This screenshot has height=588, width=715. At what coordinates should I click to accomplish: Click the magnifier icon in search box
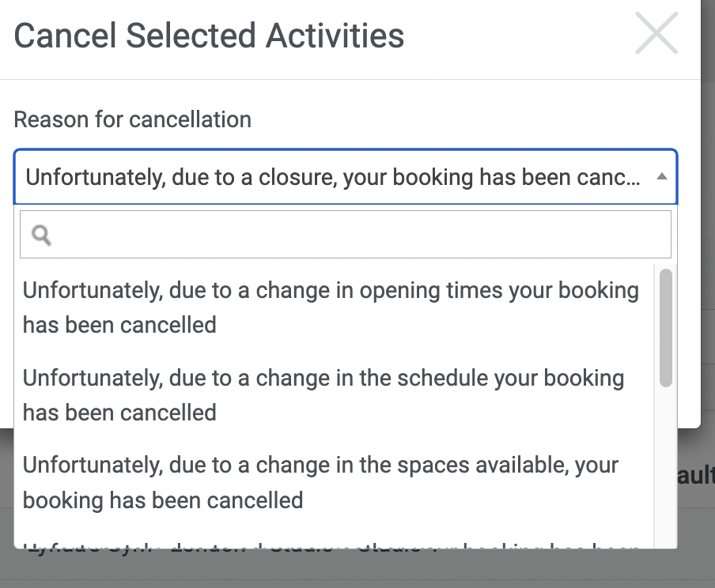41,236
